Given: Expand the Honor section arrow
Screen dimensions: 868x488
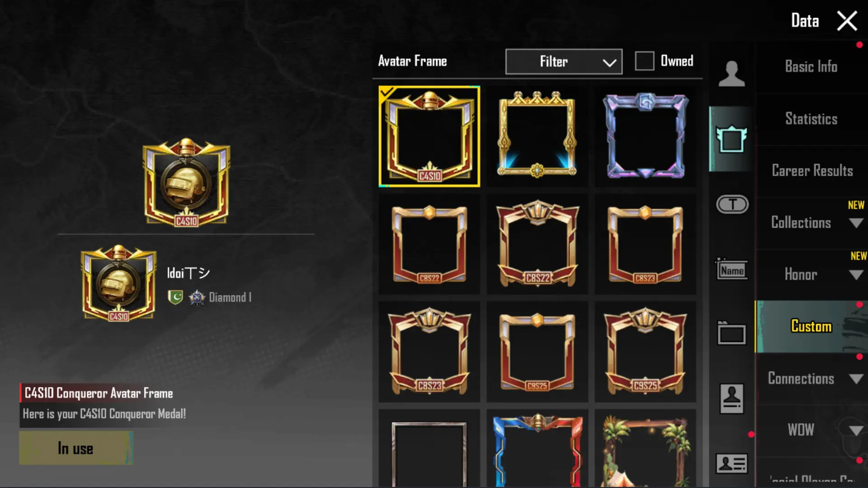Looking at the screenshot, I should coord(856,275).
